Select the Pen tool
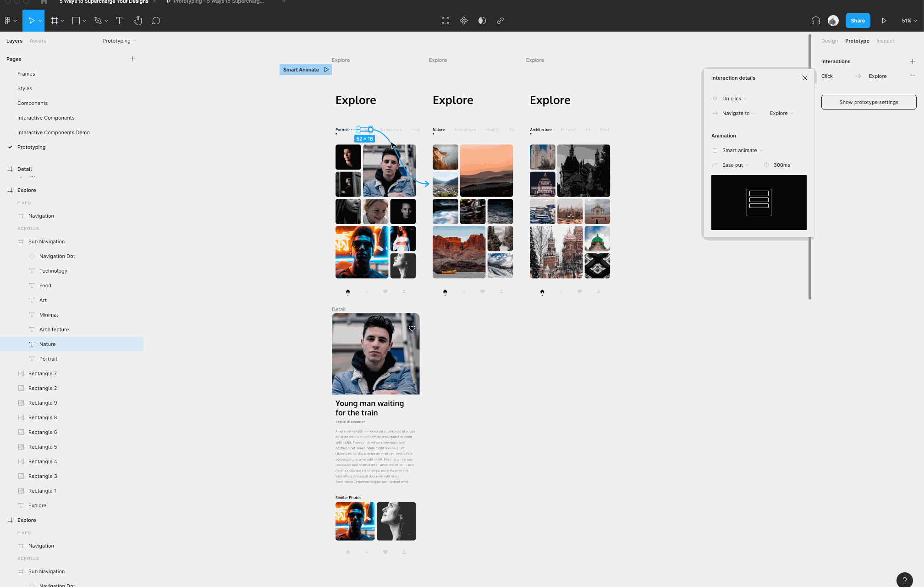Viewport: 924px width, 587px height. (x=98, y=21)
